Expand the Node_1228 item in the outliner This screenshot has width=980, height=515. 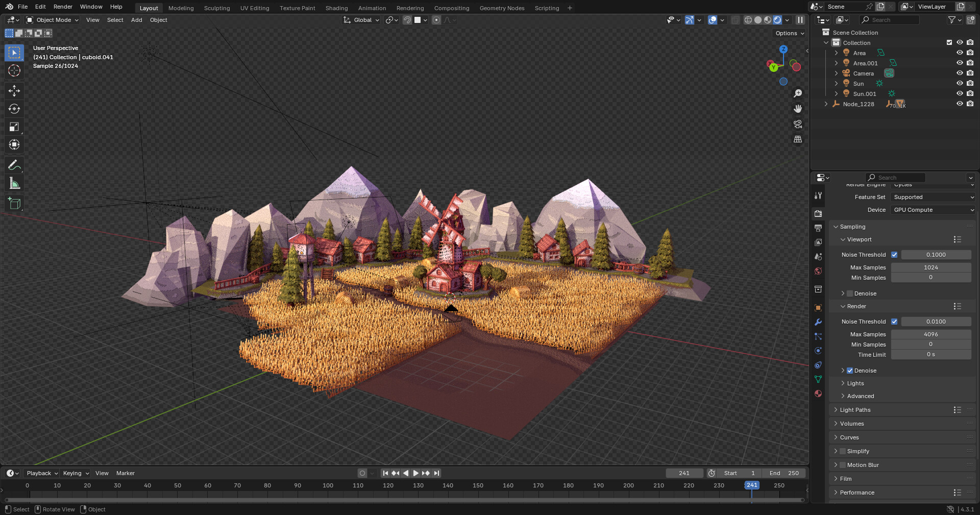point(826,104)
